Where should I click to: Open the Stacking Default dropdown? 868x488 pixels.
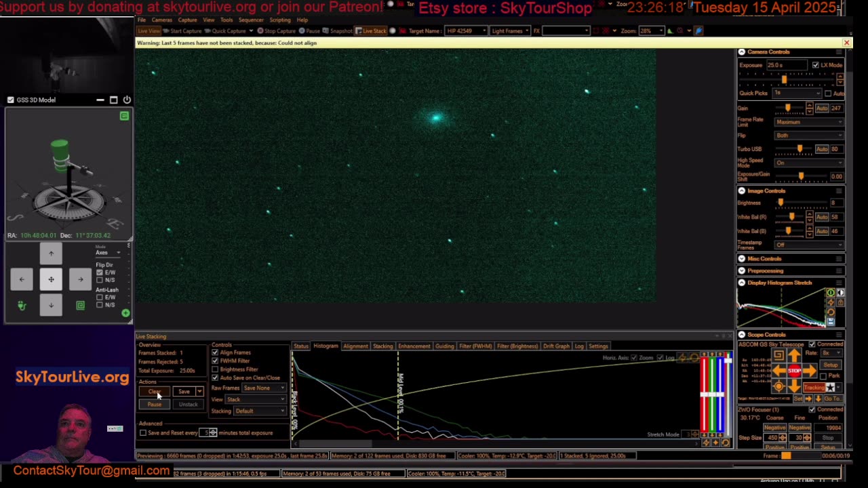coord(259,411)
